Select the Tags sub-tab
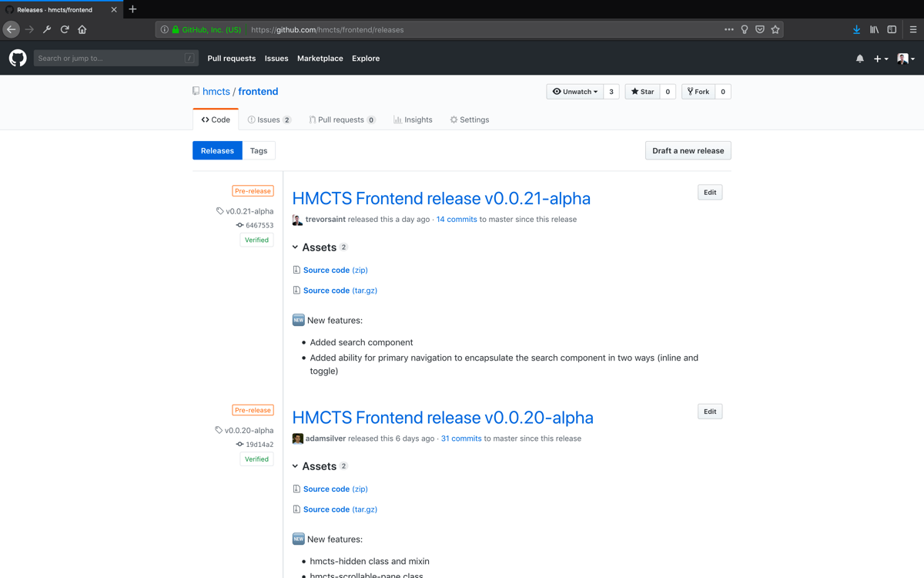924x578 pixels. 259,150
